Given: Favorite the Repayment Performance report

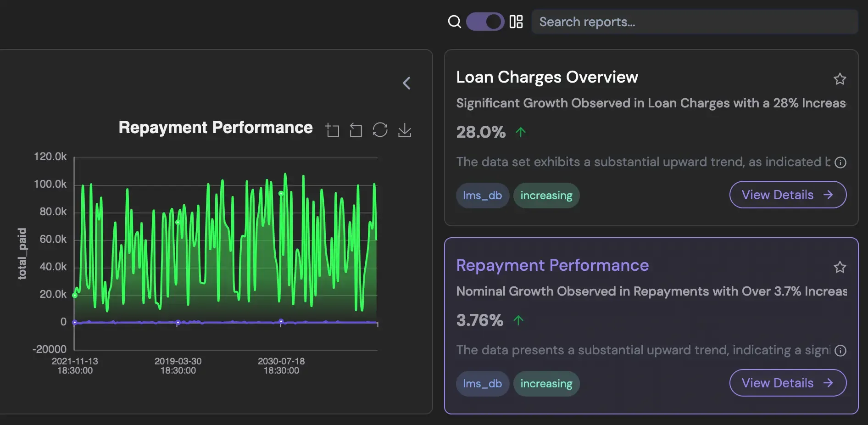Looking at the screenshot, I should tap(840, 267).
